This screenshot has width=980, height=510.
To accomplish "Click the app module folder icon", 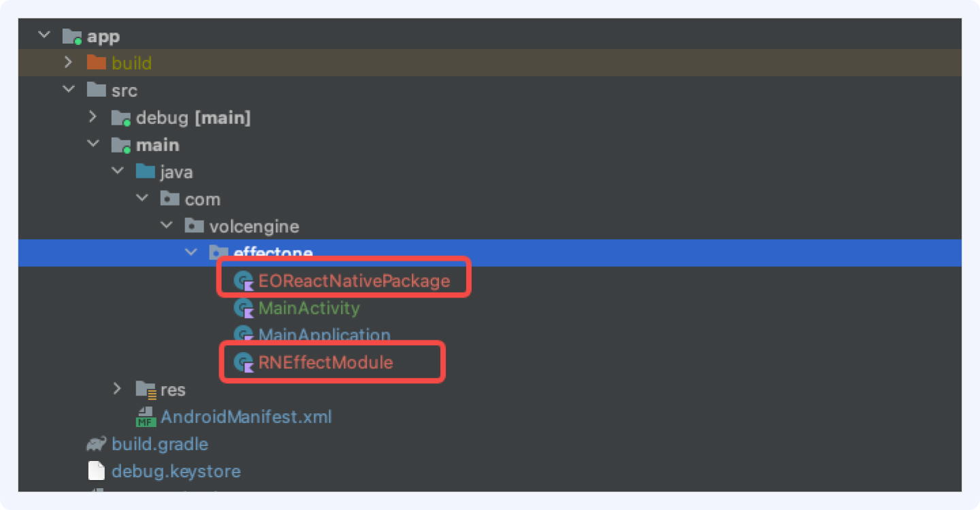I will [72, 35].
